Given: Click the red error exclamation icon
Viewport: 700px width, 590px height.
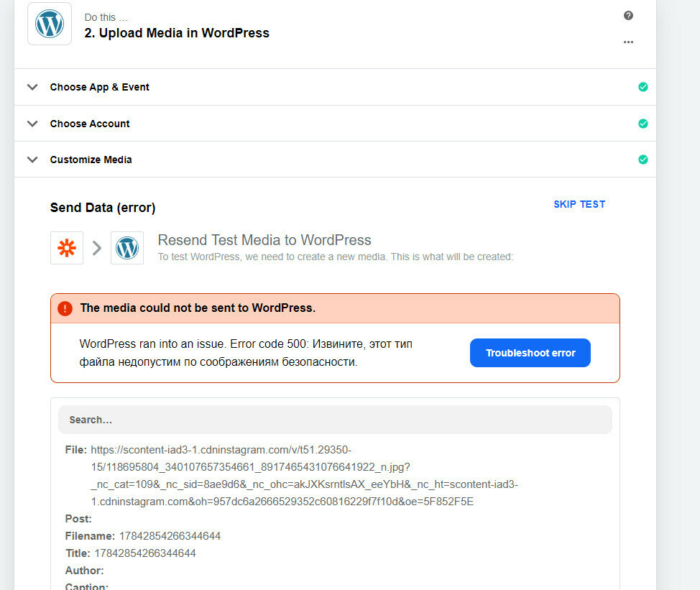Looking at the screenshot, I should point(65,308).
